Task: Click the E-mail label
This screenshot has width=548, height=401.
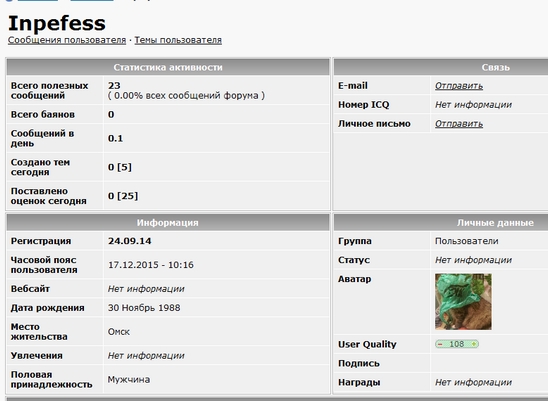Action: coord(353,86)
